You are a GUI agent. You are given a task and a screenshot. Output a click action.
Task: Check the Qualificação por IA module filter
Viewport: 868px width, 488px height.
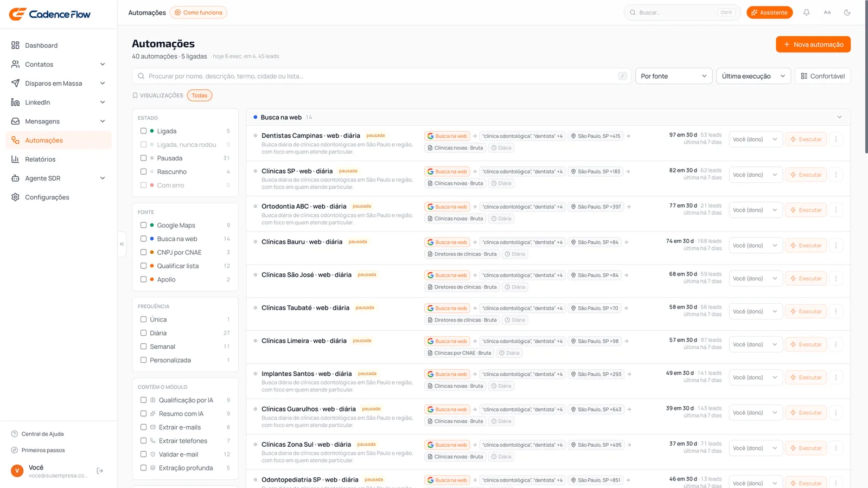point(143,400)
